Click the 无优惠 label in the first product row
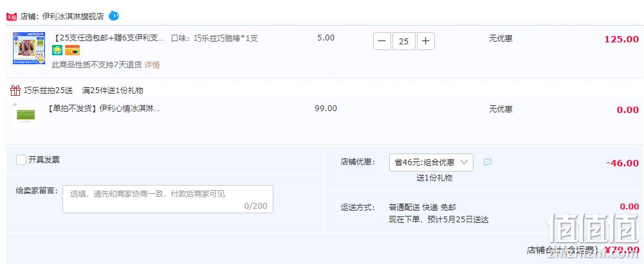 [x=501, y=39]
